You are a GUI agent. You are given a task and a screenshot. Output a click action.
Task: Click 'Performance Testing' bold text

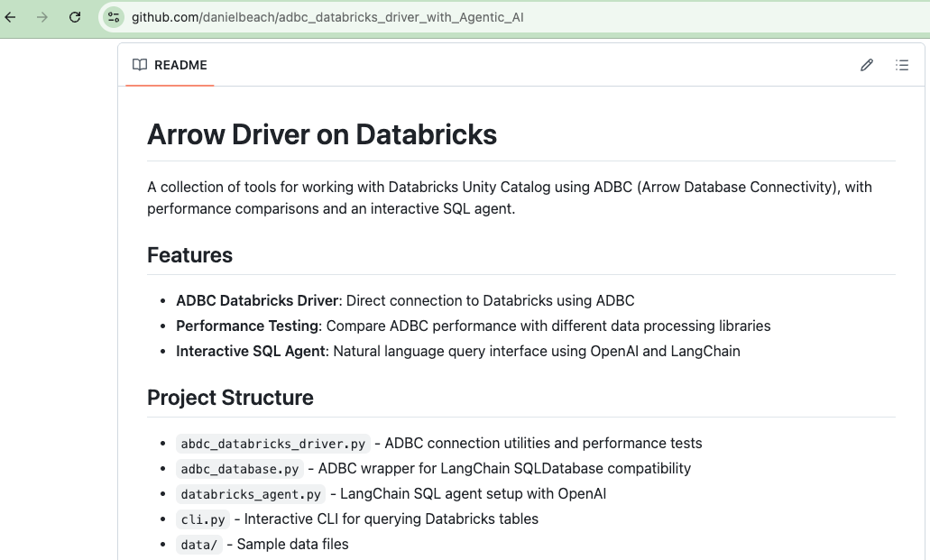click(247, 326)
